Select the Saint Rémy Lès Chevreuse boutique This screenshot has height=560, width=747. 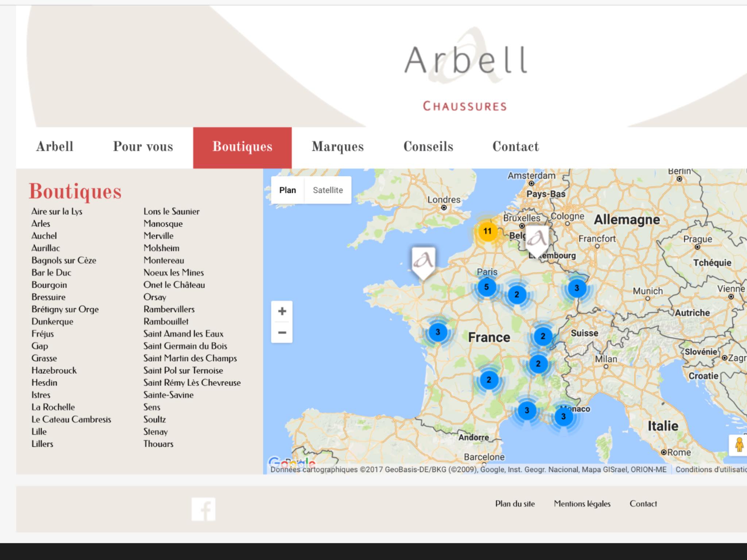point(192,383)
